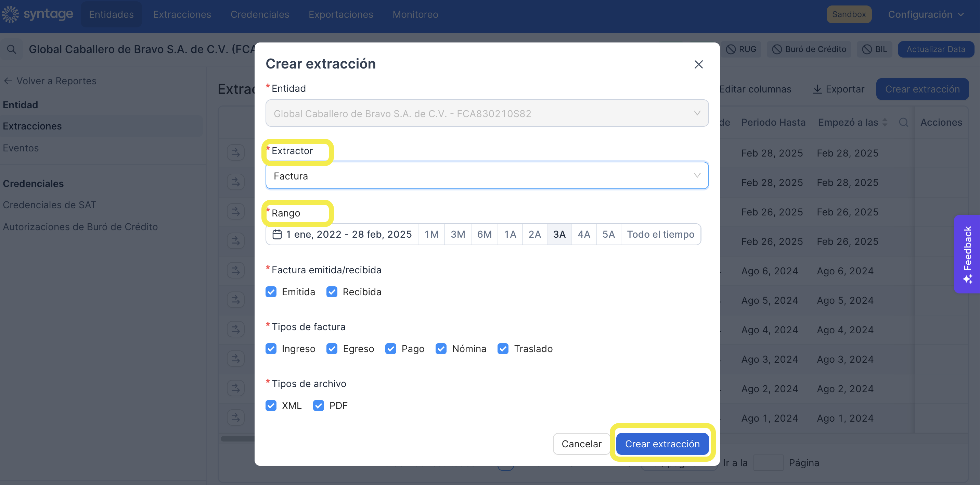Image resolution: width=980 pixels, height=485 pixels.
Task: Select the 2A range preset
Action: [534, 234]
